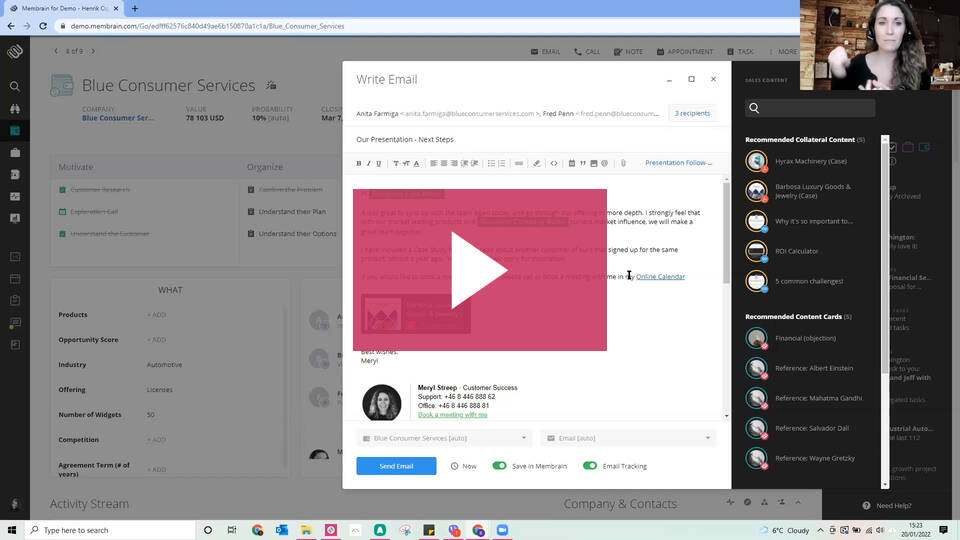This screenshot has width=960, height=540.
Task: Open search in the left sidebar
Action: 15,86
